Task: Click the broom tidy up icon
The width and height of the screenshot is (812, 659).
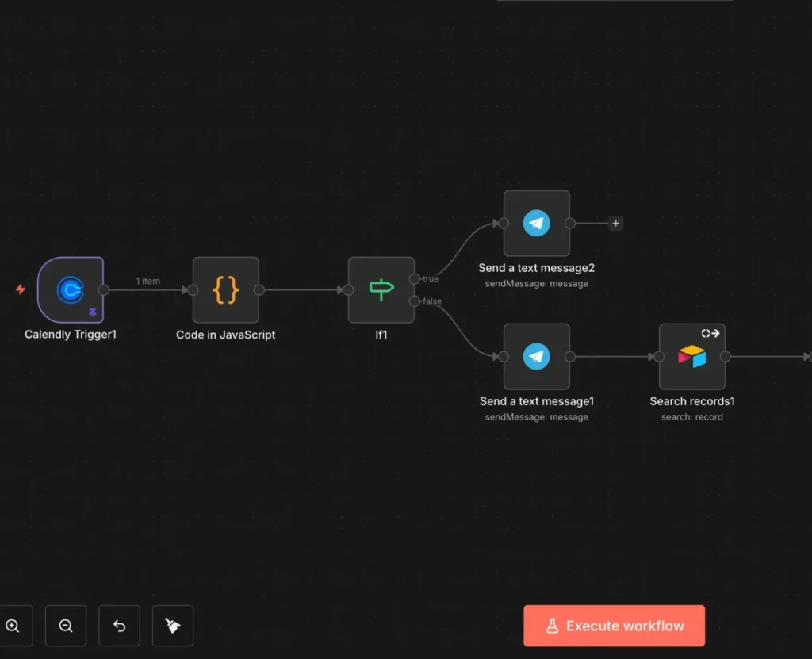Action: tap(172, 626)
